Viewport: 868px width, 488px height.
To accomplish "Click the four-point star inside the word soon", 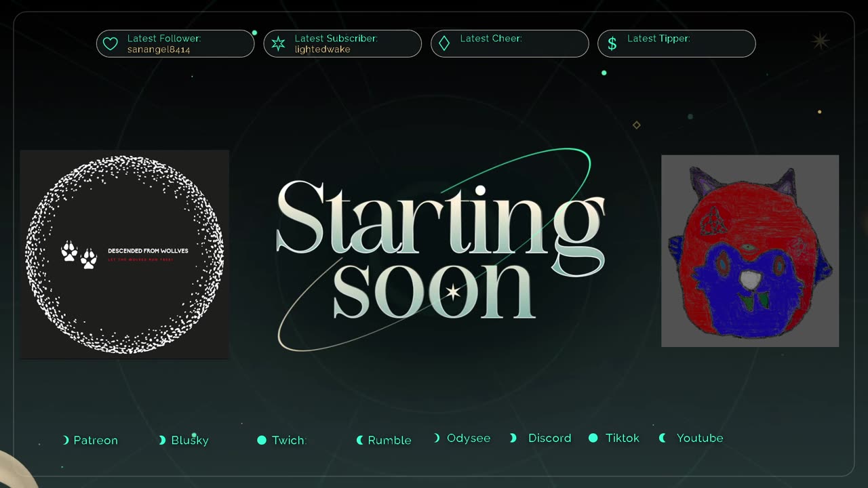I will [452, 292].
